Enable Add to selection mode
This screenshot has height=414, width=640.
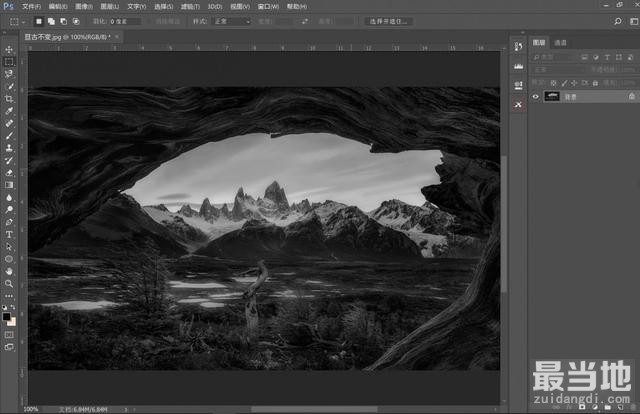(52, 20)
